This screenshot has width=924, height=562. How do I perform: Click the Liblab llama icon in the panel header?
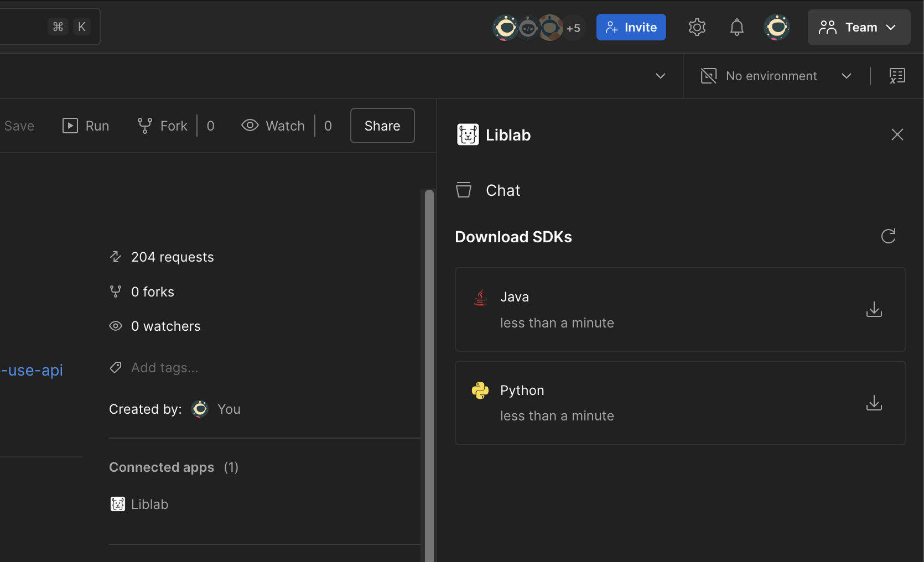tap(468, 134)
